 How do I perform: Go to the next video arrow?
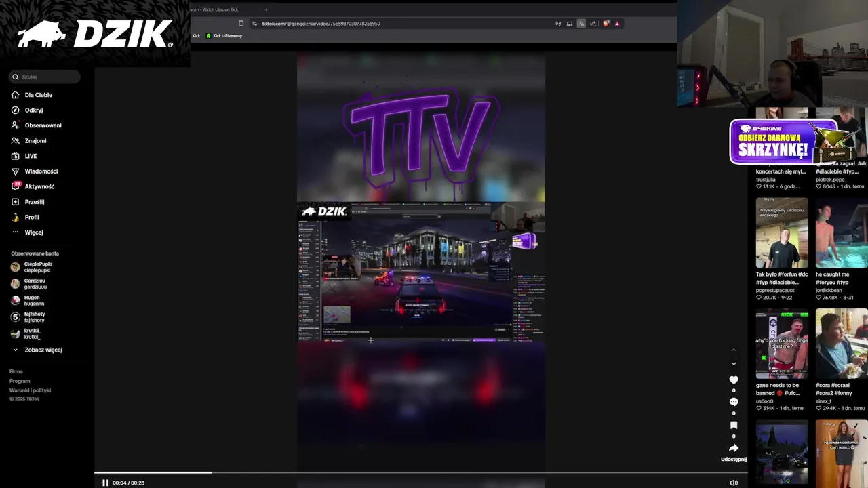(734, 363)
